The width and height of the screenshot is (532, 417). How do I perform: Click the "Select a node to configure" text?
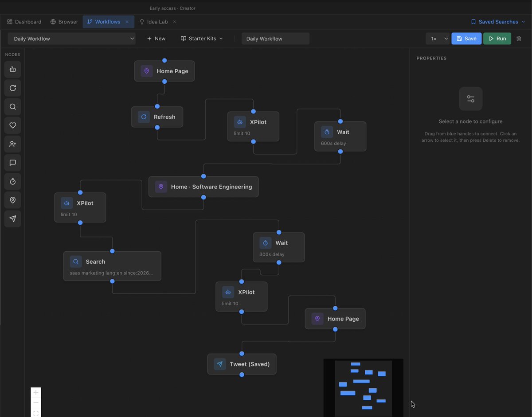(x=471, y=121)
